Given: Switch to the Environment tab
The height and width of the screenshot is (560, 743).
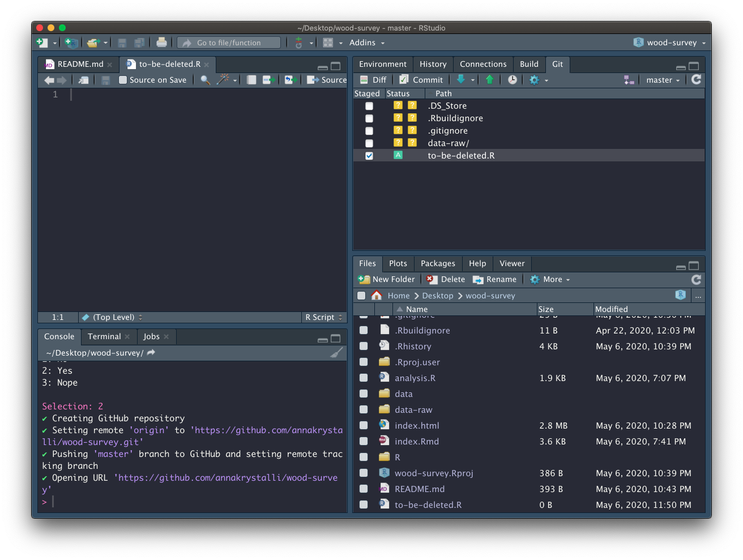Looking at the screenshot, I should coord(383,64).
